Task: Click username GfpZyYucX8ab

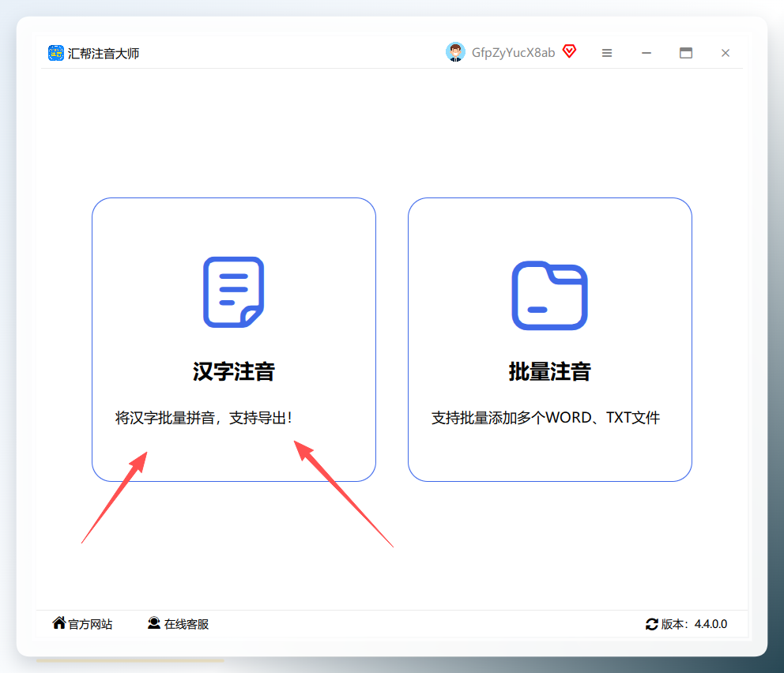Action: [513, 53]
